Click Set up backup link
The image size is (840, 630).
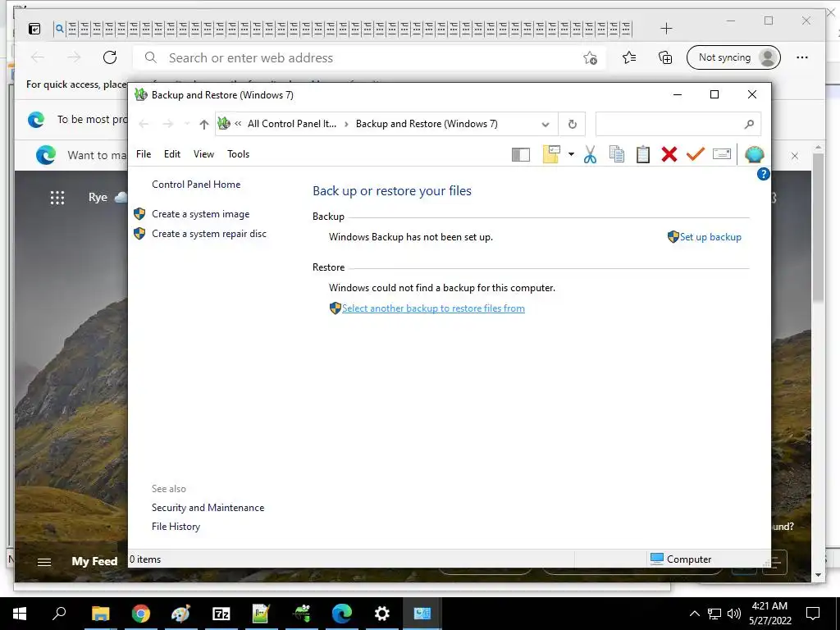pyautogui.click(x=710, y=237)
